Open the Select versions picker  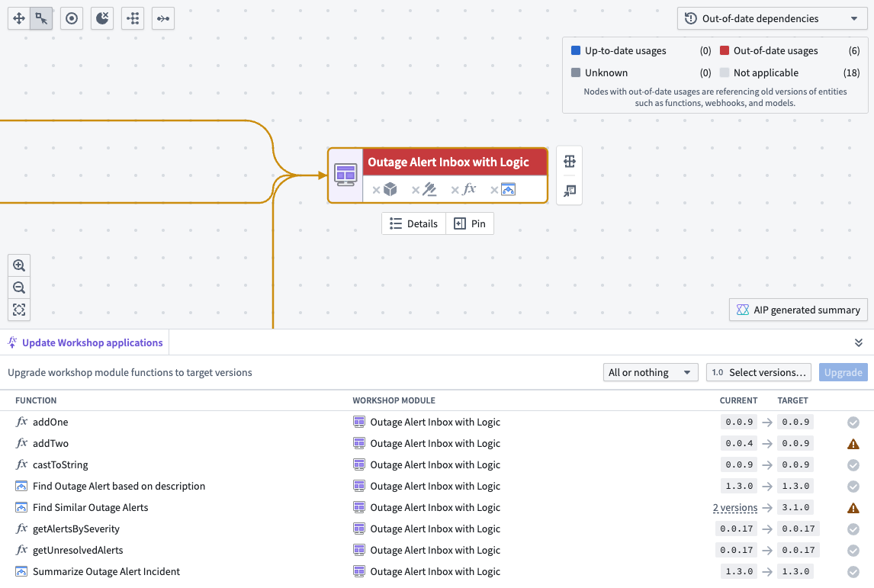click(758, 372)
